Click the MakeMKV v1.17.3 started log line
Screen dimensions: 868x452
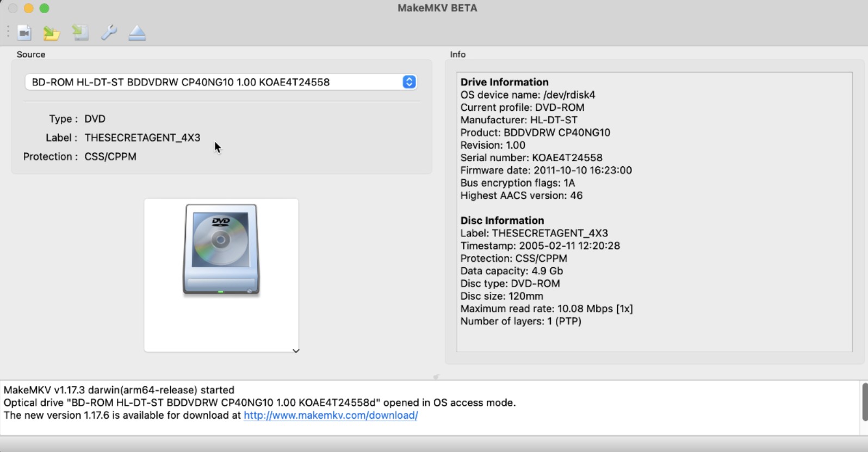point(119,390)
